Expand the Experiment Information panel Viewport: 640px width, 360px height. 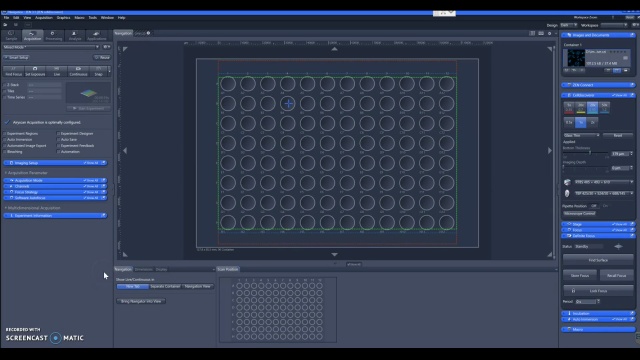pyautogui.click(x=55, y=216)
